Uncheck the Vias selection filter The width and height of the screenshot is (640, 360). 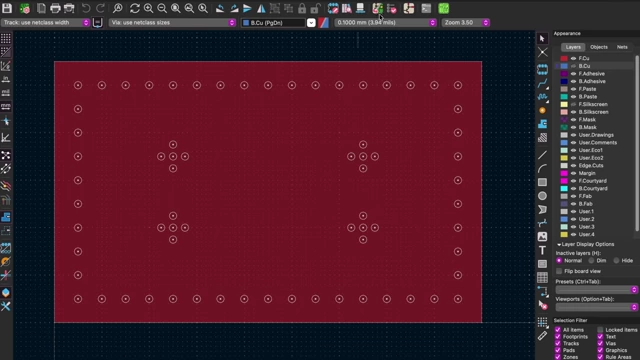pos(600,343)
